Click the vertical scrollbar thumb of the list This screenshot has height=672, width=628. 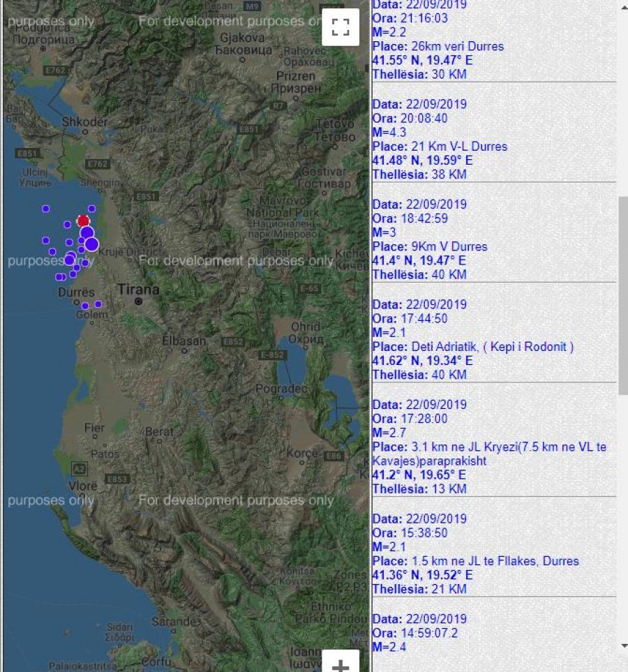(622, 293)
